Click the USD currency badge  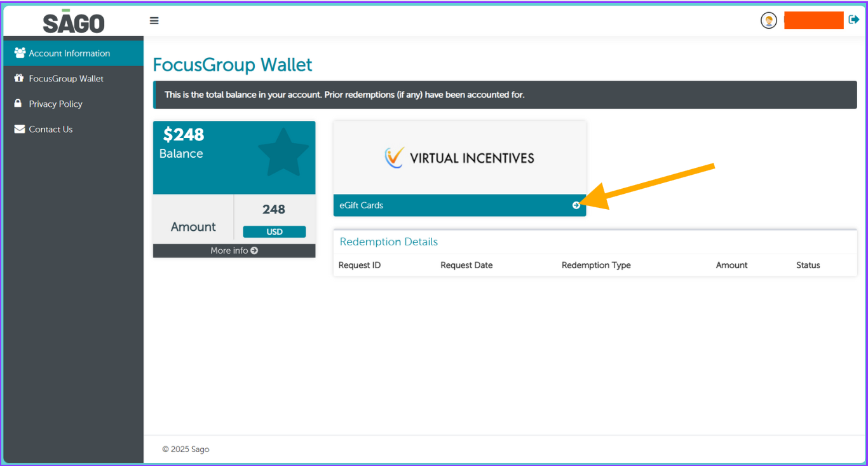275,232
